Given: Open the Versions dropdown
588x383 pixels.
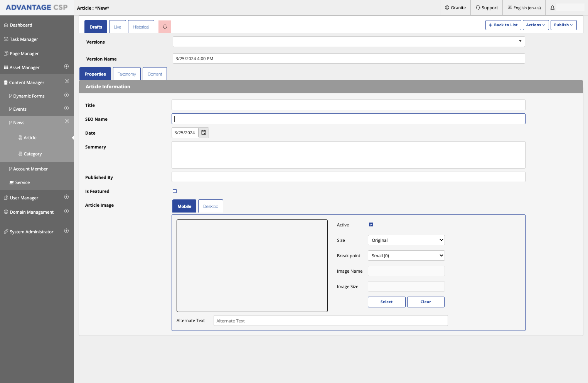Looking at the screenshot, I should point(349,42).
